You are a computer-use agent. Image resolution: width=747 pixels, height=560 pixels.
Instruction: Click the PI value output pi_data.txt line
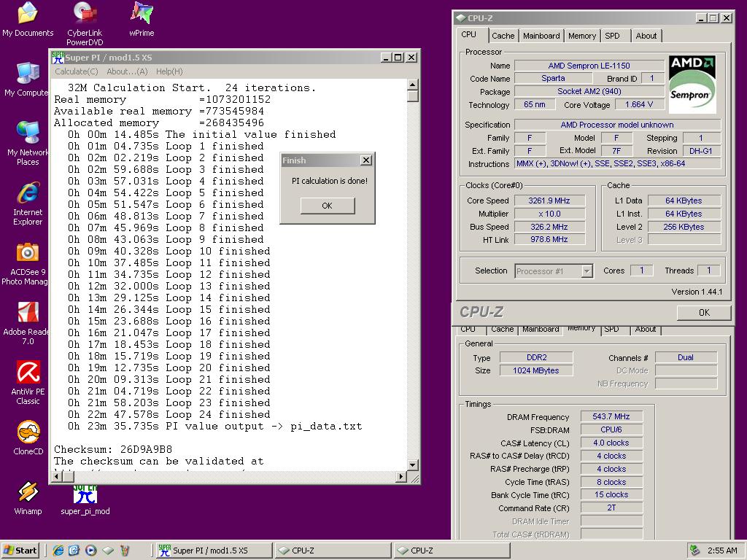tap(214, 426)
